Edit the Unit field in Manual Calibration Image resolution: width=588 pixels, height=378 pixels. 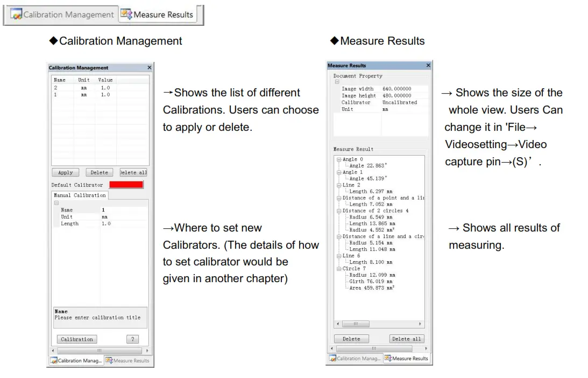[x=124, y=216]
